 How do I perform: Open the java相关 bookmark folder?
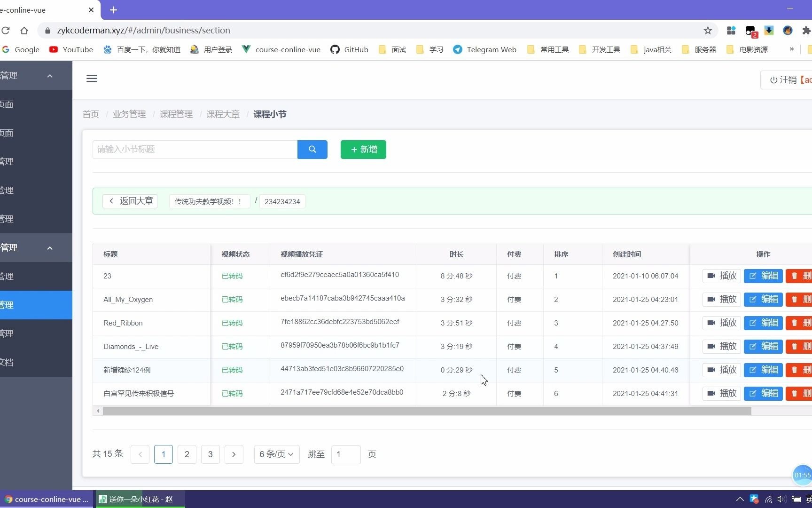coord(651,49)
